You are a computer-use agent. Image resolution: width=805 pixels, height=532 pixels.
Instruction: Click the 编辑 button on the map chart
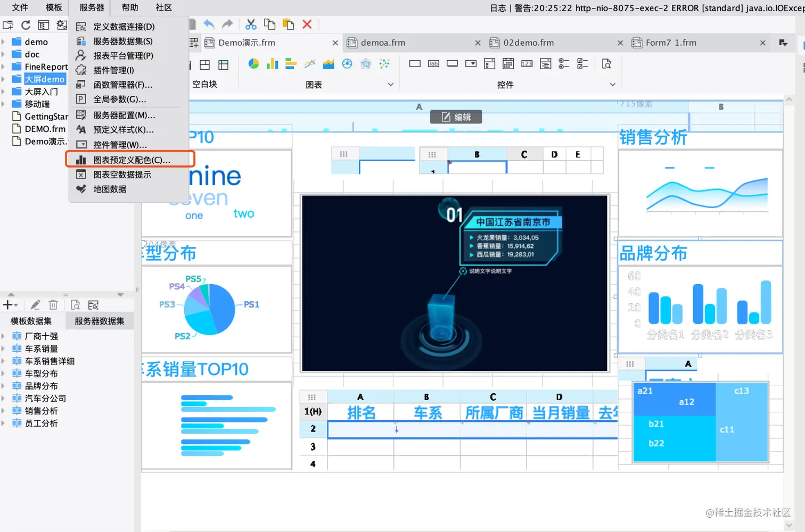pyautogui.click(x=456, y=117)
